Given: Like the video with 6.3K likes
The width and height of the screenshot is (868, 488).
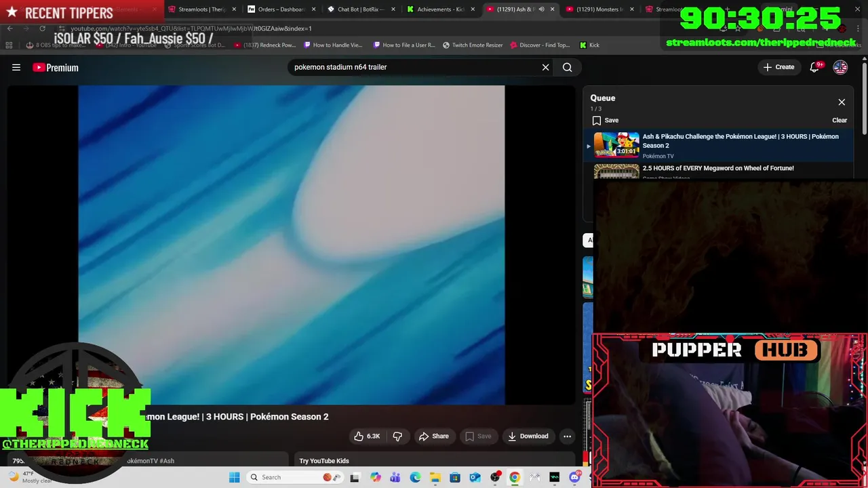Looking at the screenshot, I should (x=367, y=436).
